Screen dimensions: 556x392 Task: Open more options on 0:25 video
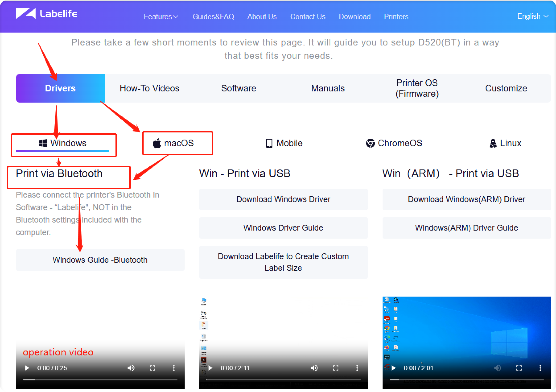[x=174, y=368]
